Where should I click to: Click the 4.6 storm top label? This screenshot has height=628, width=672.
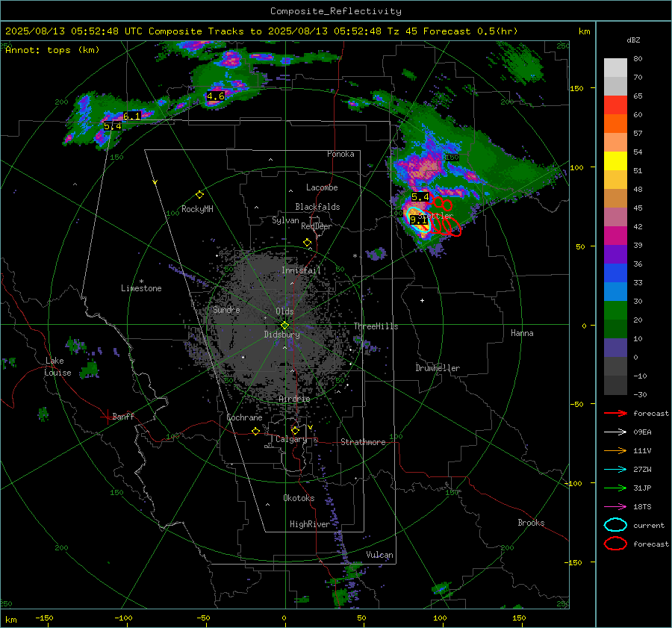click(215, 96)
